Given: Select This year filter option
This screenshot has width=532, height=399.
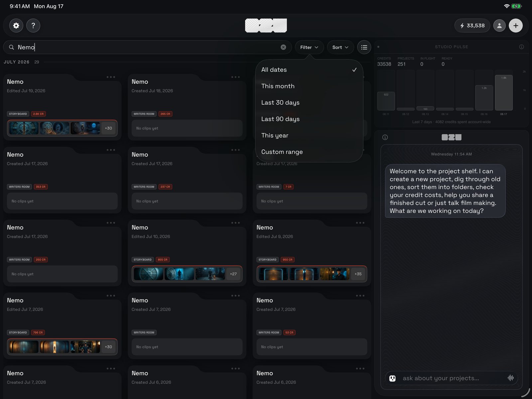Looking at the screenshot, I should pyautogui.click(x=309, y=135).
